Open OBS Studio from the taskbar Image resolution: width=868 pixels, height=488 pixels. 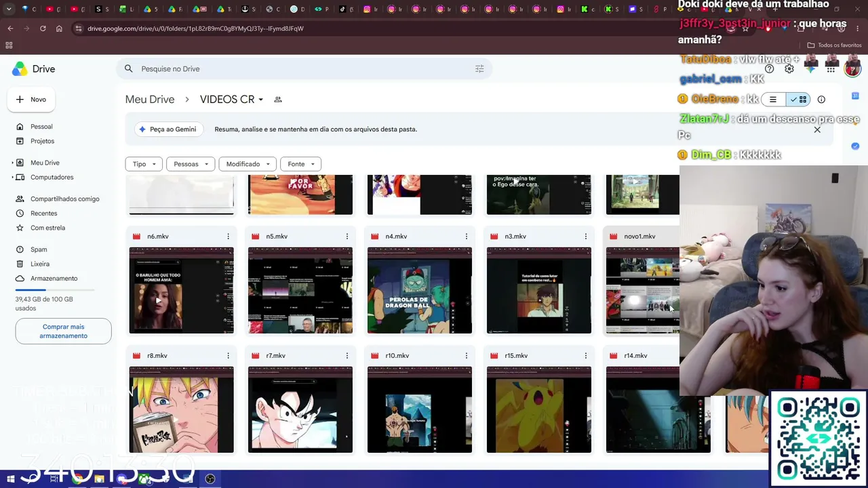tap(210, 479)
